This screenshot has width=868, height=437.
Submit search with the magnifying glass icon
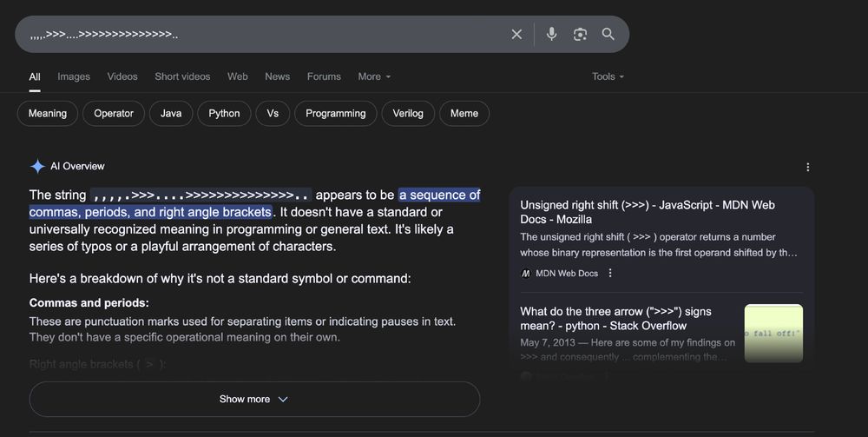click(608, 35)
